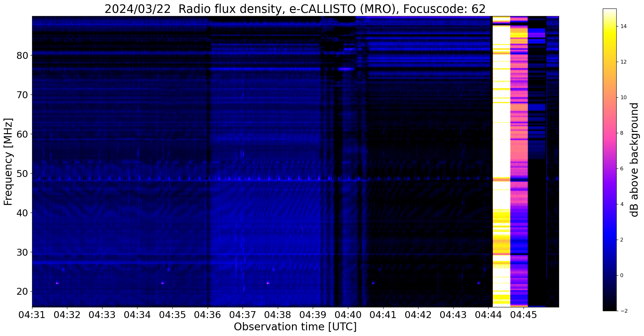Click the white saturated burst near 04:44
Screen dimensions: 644x336
(x=501, y=161)
